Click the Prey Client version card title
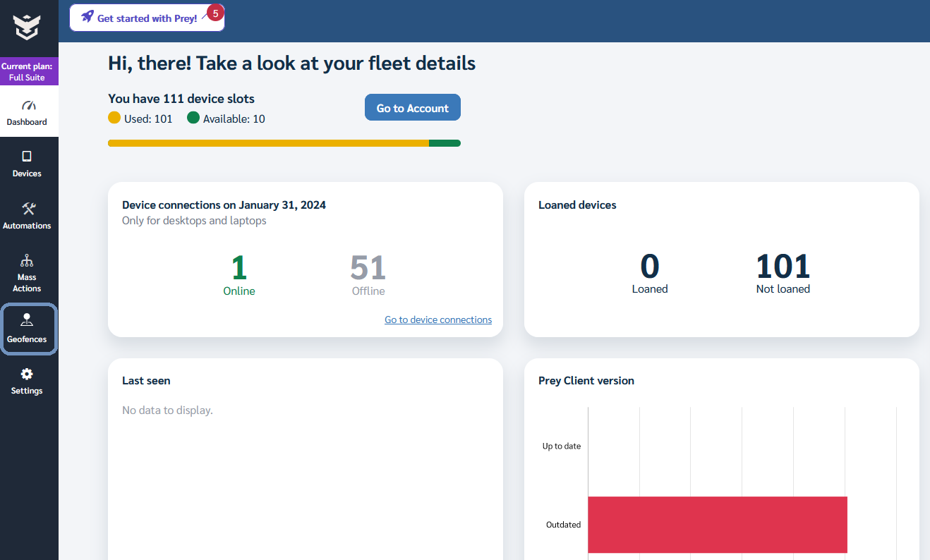The height and width of the screenshot is (560, 930). (x=586, y=380)
